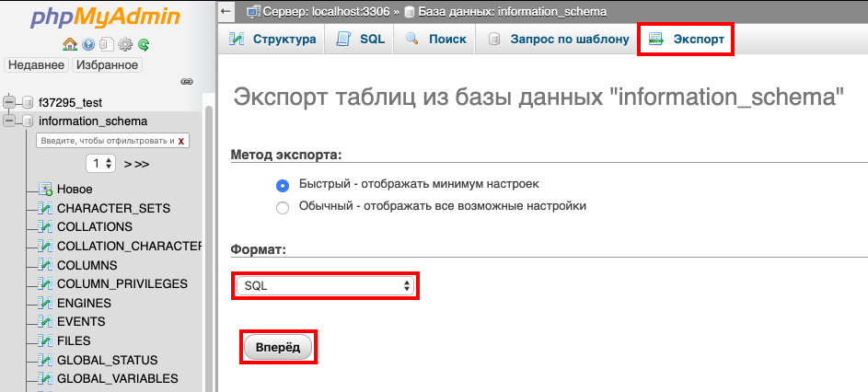This screenshot has height=392, width=868.
Task: Click the Избранное button
Action: [108, 64]
